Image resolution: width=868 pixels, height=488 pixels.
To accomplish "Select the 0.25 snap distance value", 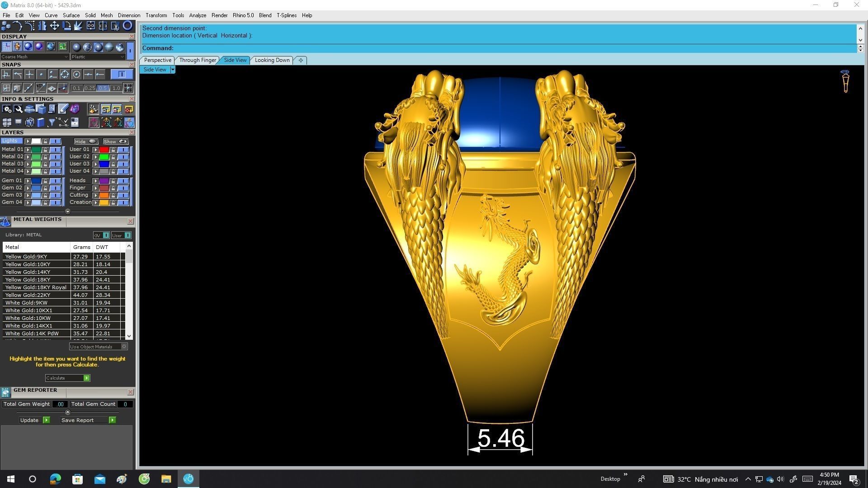I will [90, 88].
